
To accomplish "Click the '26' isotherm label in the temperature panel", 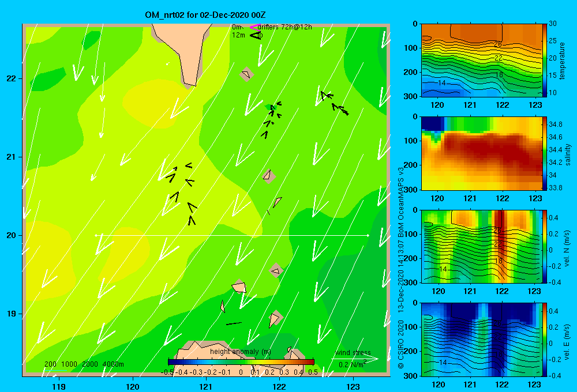I will [x=498, y=44].
